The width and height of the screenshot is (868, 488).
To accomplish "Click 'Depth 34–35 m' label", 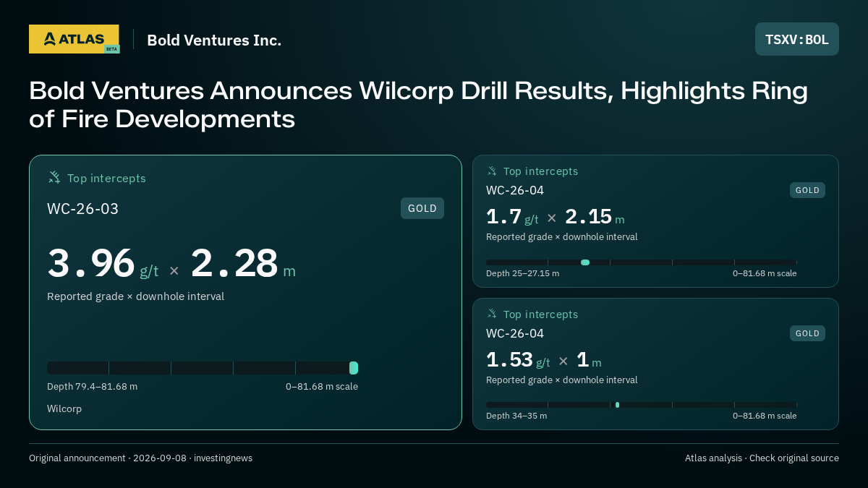I will pyautogui.click(x=516, y=416).
